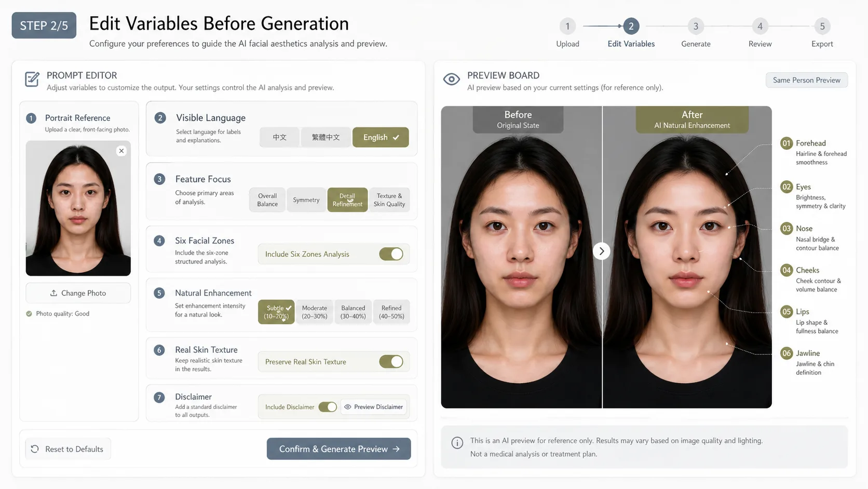Click the upload icon inside Change Photo

(x=53, y=293)
